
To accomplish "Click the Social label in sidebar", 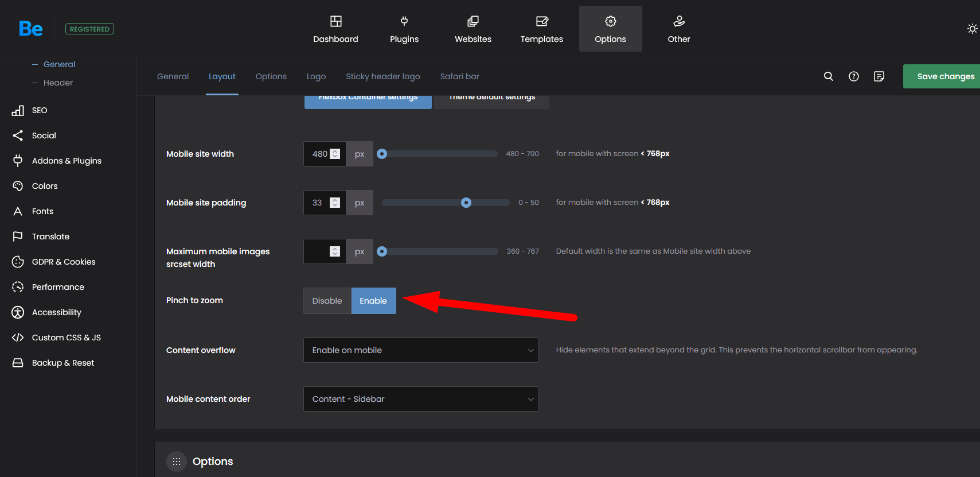I will [x=44, y=135].
